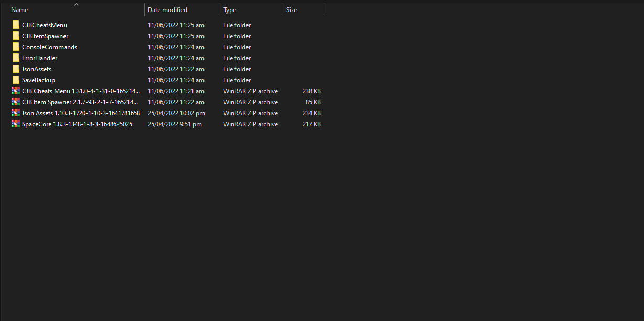Click the ErrorHandler folder icon
Image resolution: width=644 pixels, height=321 pixels.
pyautogui.click(x=16, y=58)
